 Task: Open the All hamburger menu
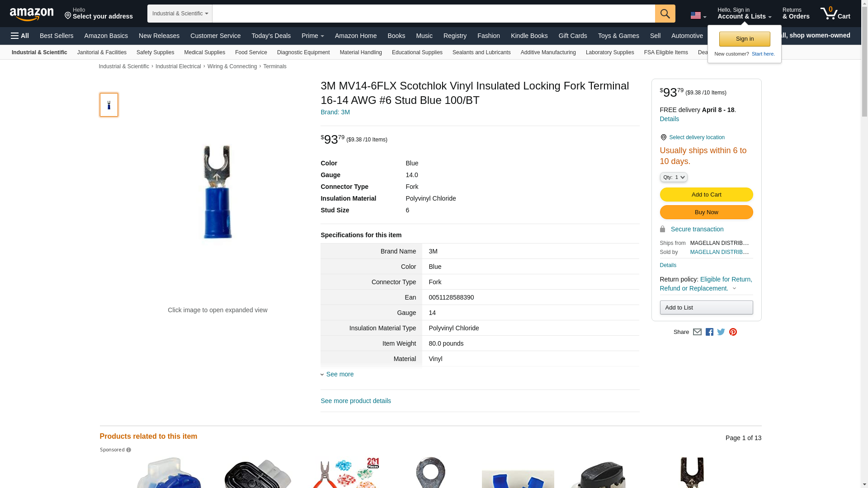click(20, 36)
